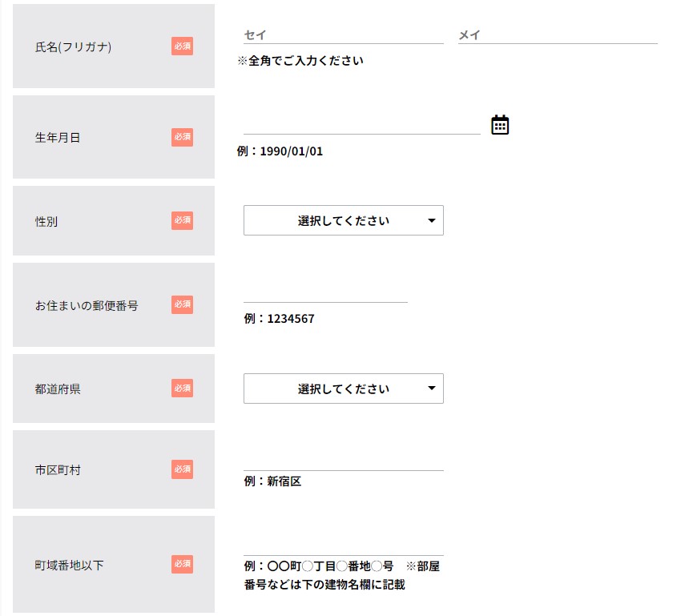Click the 氏名(フリガナ) label
Viewport: 697px width, 616px height.
click(x=74, y=46)
